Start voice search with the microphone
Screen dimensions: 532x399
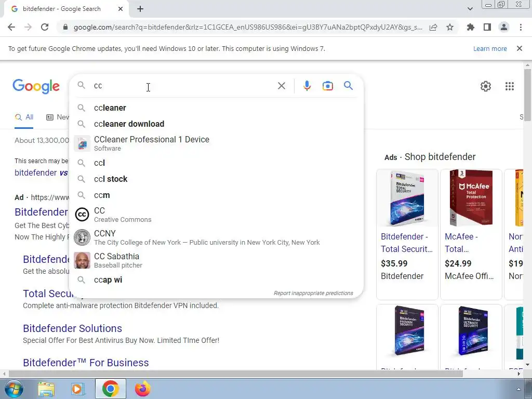tap(307, 86)
